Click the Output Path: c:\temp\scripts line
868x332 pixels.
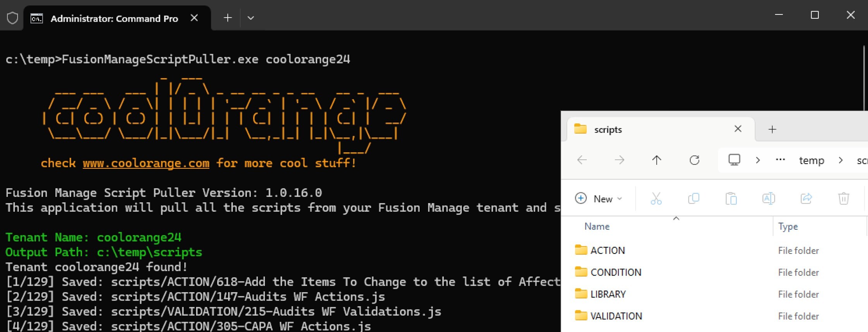104,252
